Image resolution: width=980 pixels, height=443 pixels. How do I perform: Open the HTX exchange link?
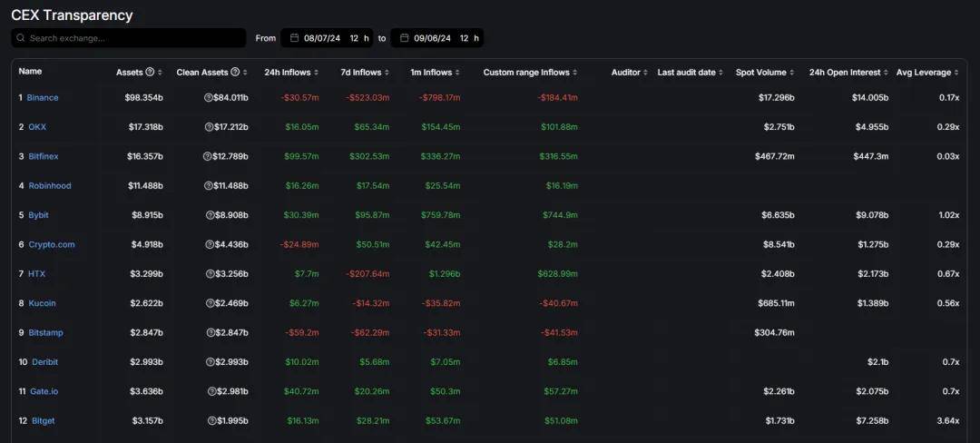[x=37, y=273]
